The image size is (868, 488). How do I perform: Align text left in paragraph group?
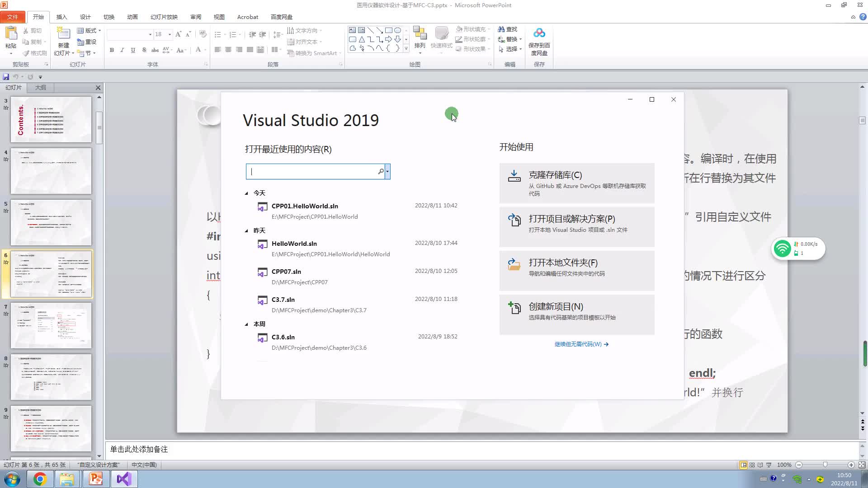click(x=217, y=50)
